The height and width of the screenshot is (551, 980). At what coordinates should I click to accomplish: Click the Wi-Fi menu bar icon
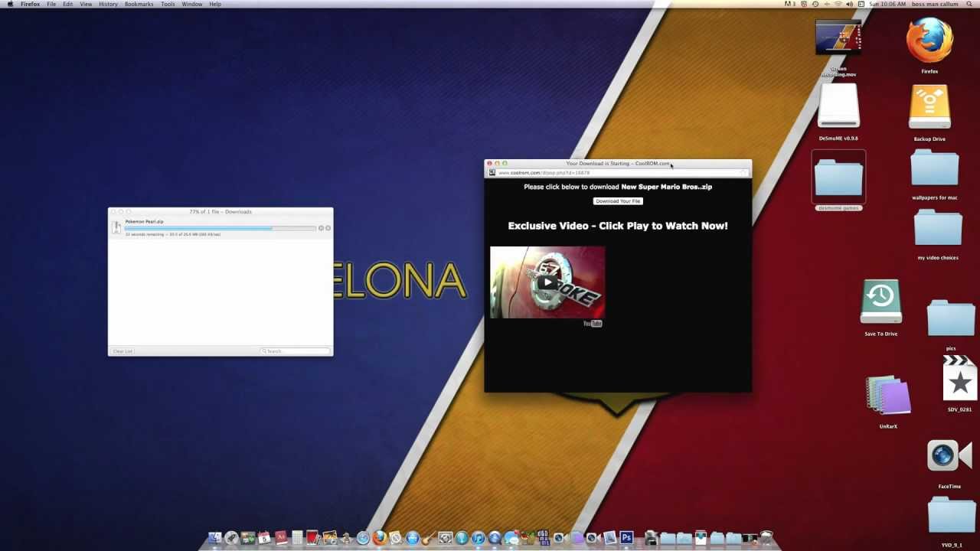[838, 4]
